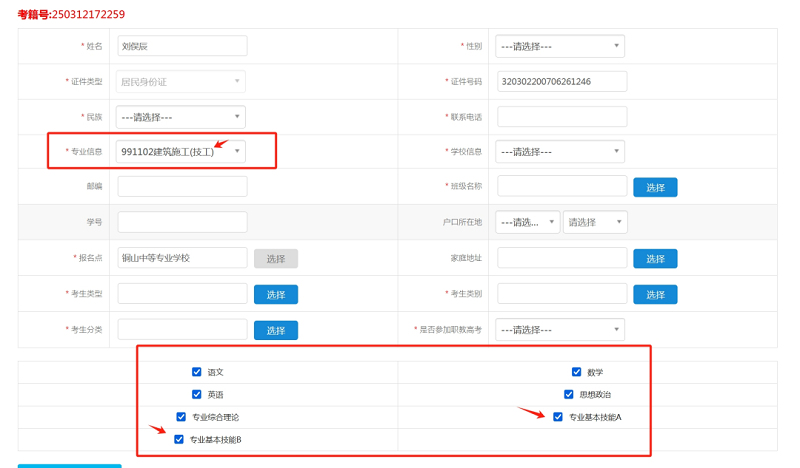
Task: Click the 邮编 input field
Action: click(x=182, y=186)
